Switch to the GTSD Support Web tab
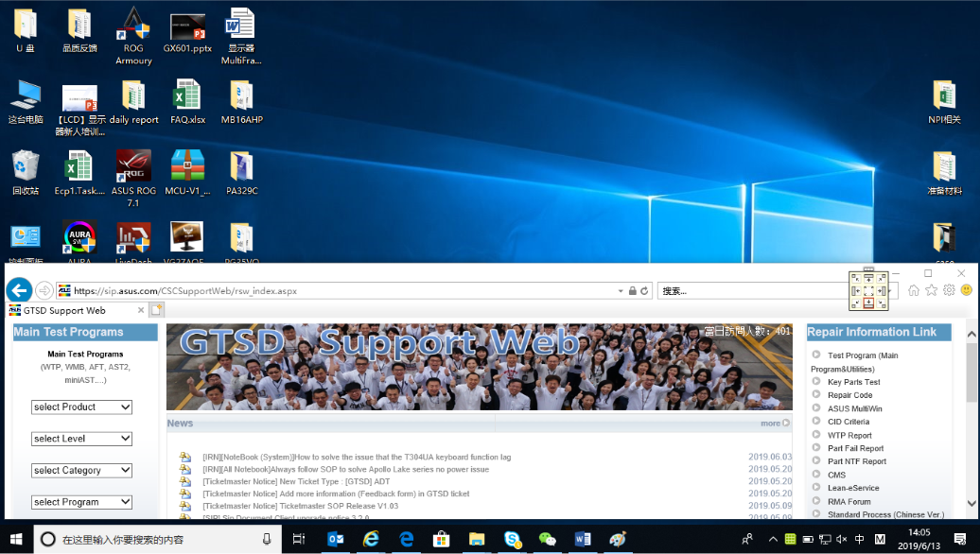 pyautogui.click(x=77, y=310)
